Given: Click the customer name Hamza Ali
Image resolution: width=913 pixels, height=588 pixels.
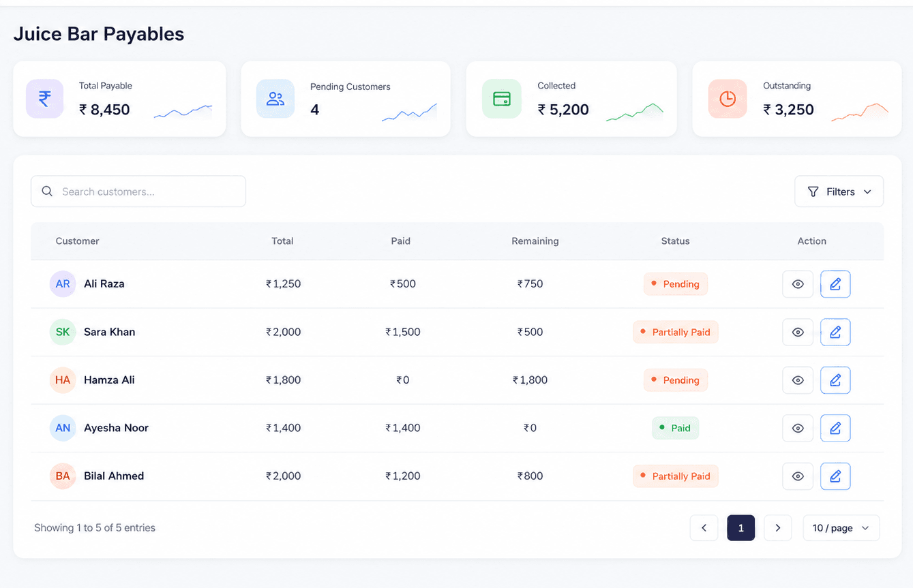Looking at the screenshot, I should [x=109, y=380].
